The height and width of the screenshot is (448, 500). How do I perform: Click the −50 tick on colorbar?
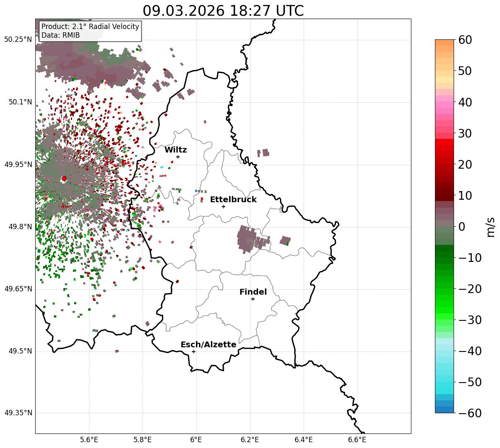[x=470, y=382]
